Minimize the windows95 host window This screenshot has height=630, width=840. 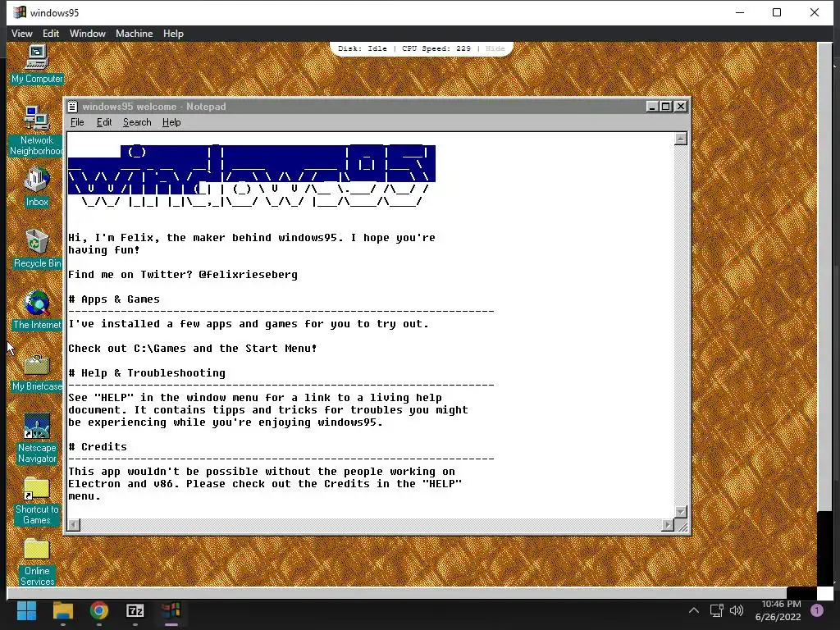[740, 12]
